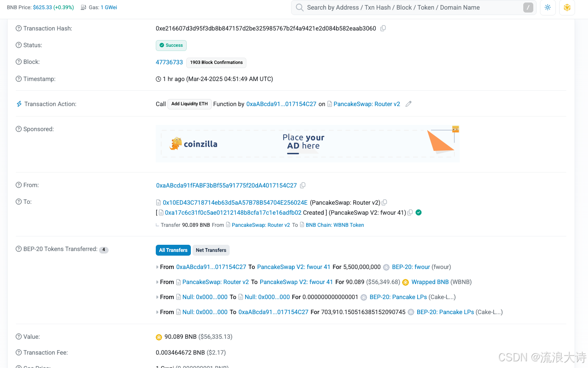Image resolution: width=588 pixels, height=368 pixels.
Task: Open 0xaABcda91...017154C27 in Transaction Action row
Action: (x=281, y=104)
